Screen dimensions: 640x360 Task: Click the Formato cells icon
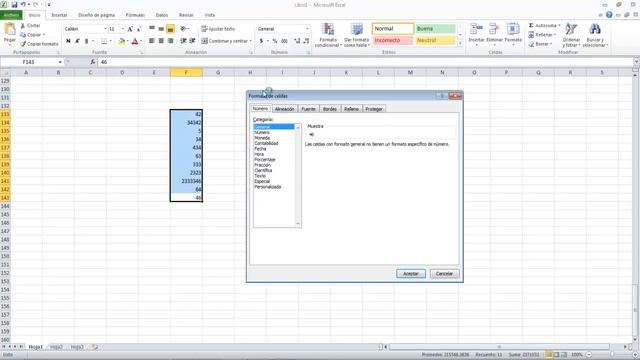coord(513,29)
